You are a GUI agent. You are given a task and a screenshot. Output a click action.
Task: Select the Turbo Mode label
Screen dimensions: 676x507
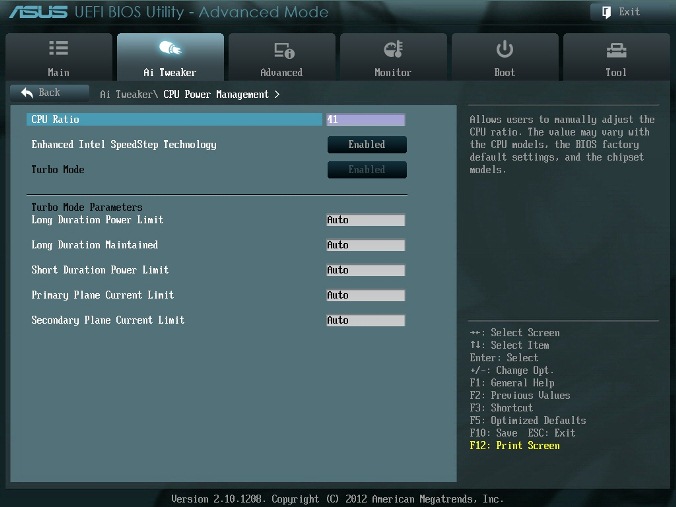(58, 169)
